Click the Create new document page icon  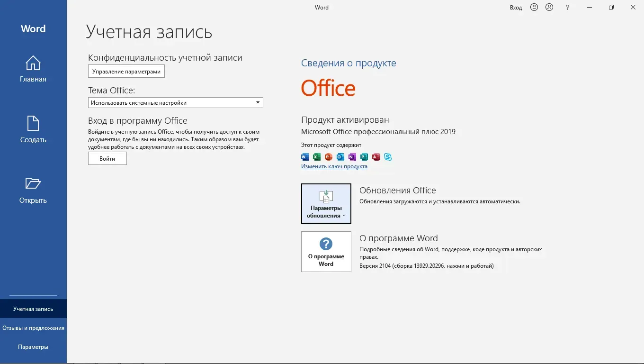click(x=33, y=123)
